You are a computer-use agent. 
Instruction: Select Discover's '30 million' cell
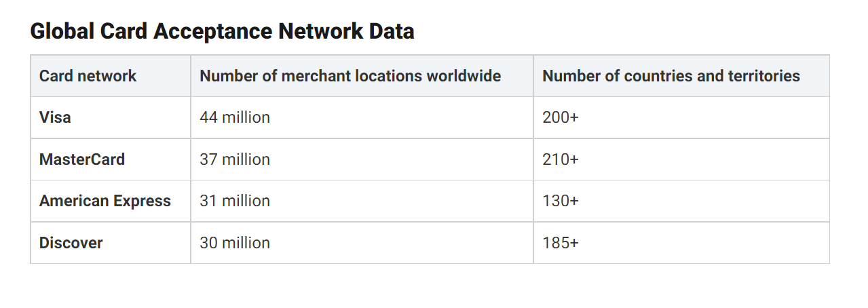[x=235, y=243]
